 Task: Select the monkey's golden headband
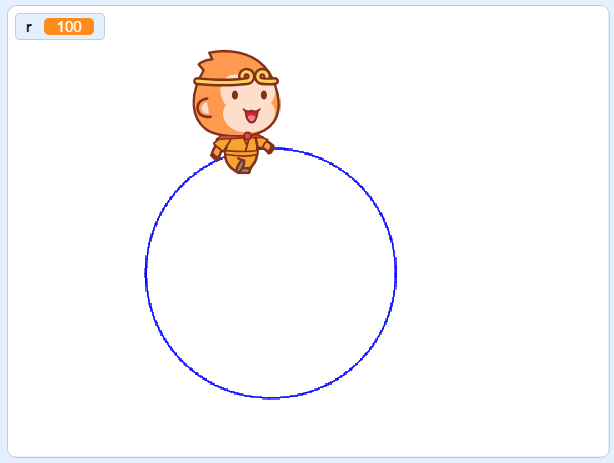tap(236, 78)
